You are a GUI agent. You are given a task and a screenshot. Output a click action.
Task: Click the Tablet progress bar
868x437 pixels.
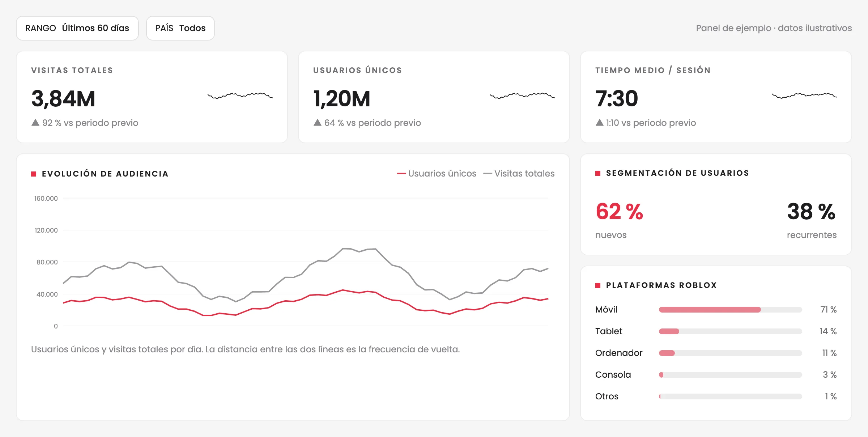coord(731,331)
